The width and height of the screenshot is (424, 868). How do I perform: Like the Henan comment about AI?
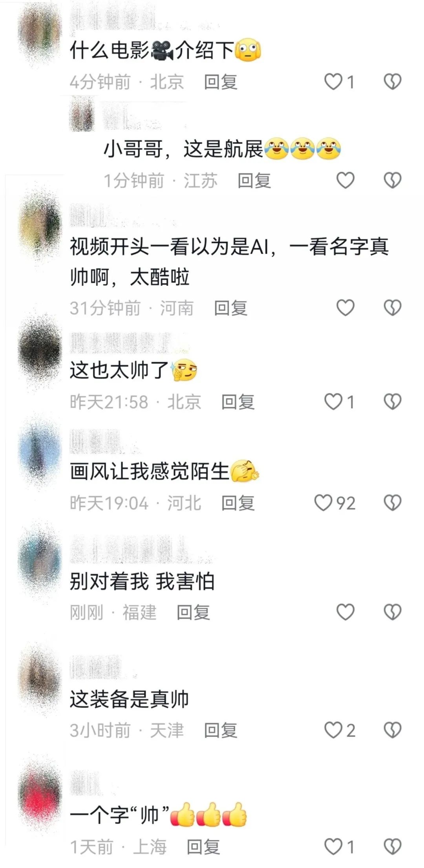pos(345,308)
